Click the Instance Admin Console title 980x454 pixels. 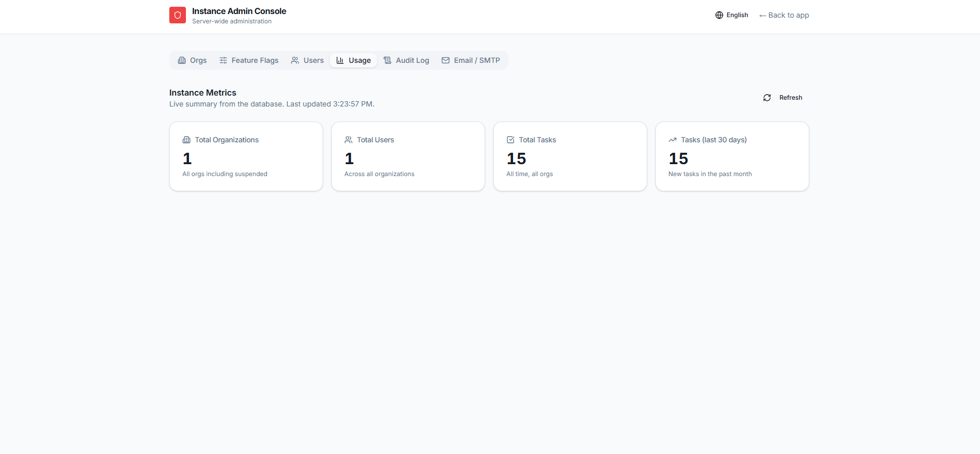[239, 11]
